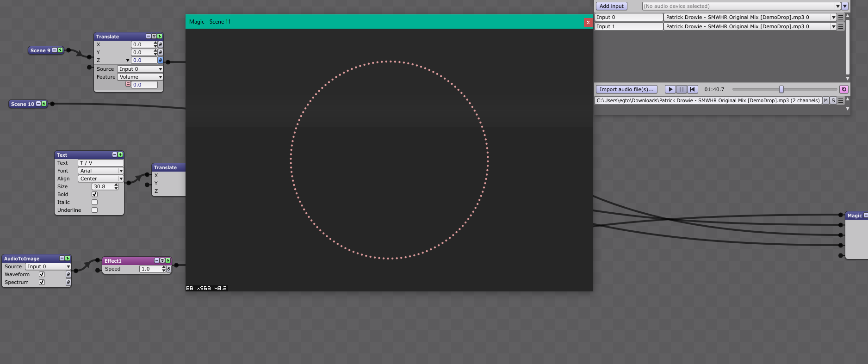Click the Text field containing T / V
Viewport: 868px width, 364px height.
pyautogui.click(x=100, y=163)
